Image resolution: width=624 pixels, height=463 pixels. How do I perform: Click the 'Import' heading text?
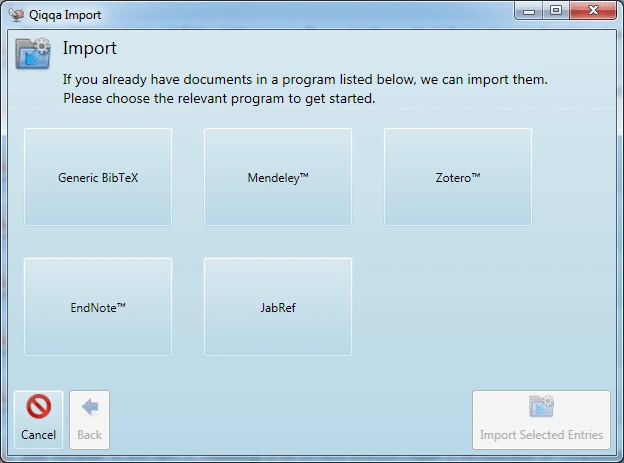pyautogui.click(x=90, y=48)
